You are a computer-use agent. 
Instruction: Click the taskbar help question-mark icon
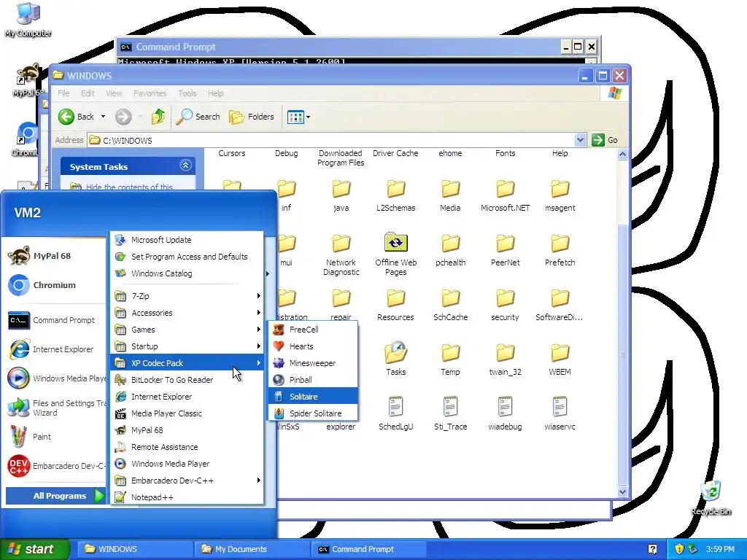pyautogui.click(x=652, y=549)
